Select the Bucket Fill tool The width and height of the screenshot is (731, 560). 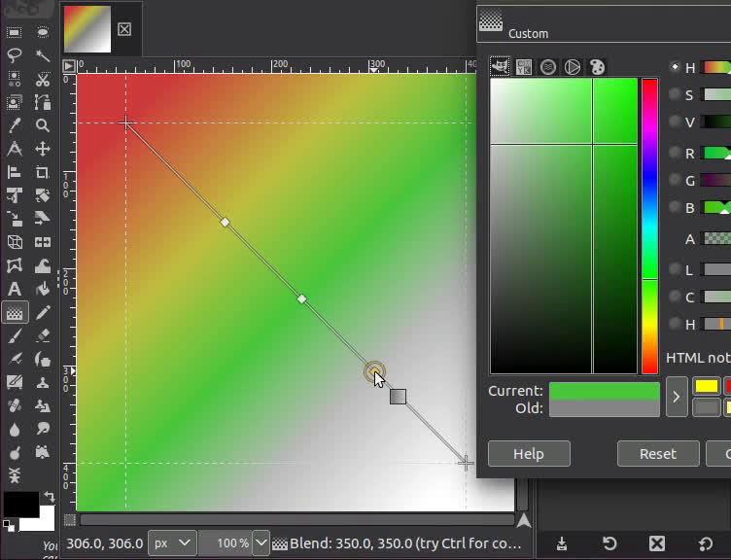coord(43,289)
